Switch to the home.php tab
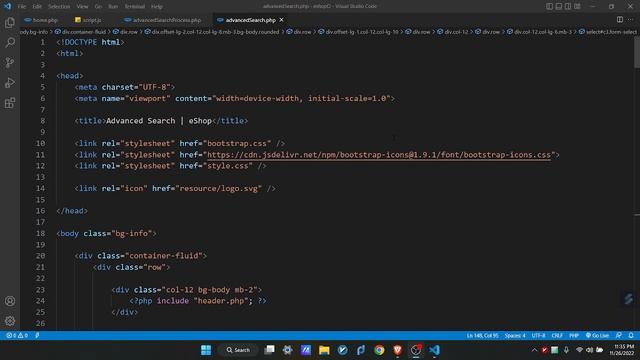Image resolution: width=640 pixels, height=360 pixels. (x=42, y=20)
